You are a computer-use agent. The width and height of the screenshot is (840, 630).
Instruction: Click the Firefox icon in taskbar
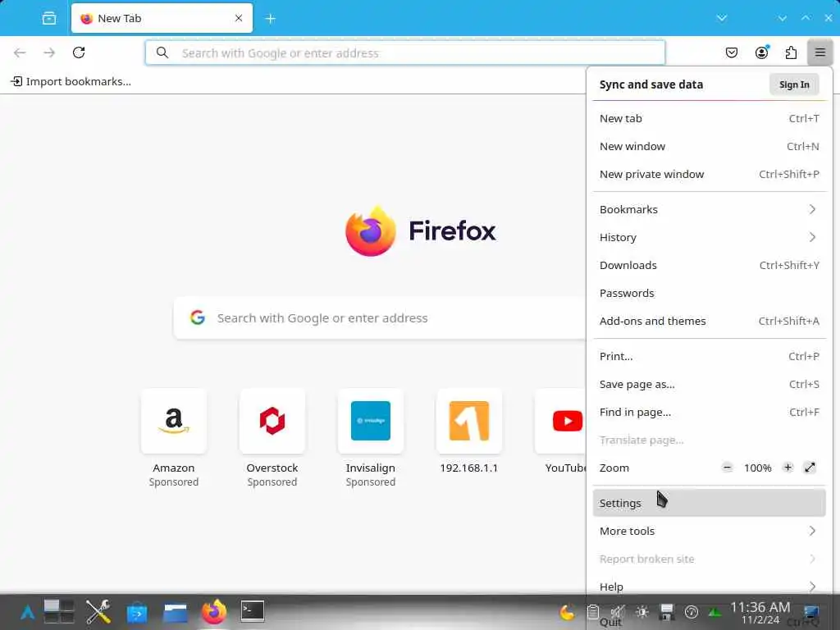pos(214,612)
